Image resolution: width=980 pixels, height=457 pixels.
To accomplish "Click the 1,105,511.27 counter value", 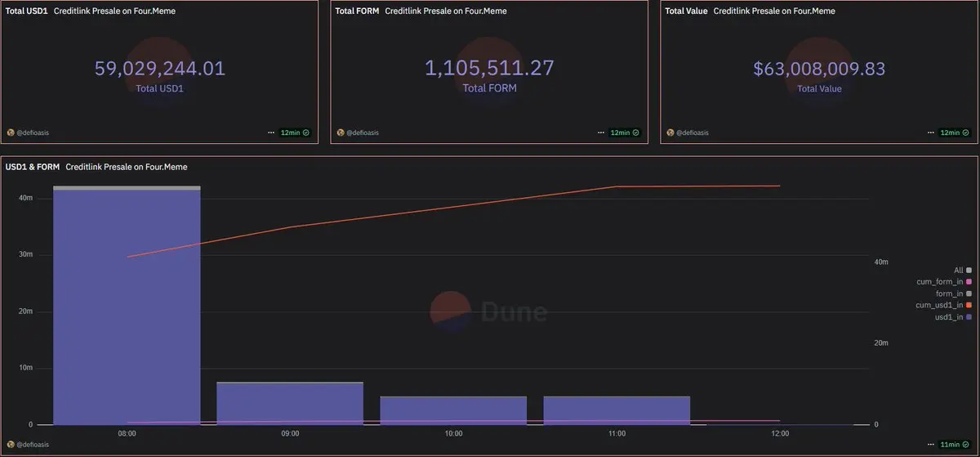I will pyautogui.click(x=490, y=69).
